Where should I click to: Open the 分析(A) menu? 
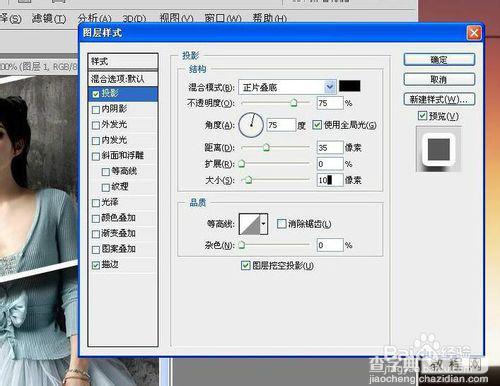coord(95,18)
